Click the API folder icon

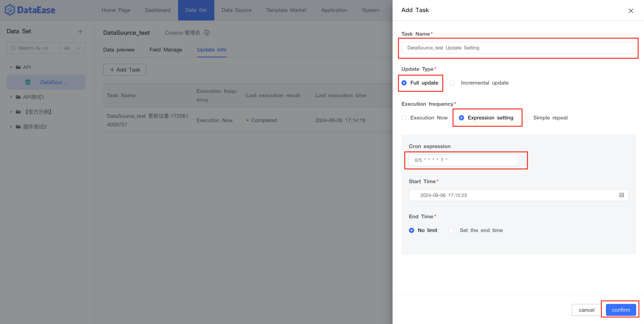click(x=18, y=67)
